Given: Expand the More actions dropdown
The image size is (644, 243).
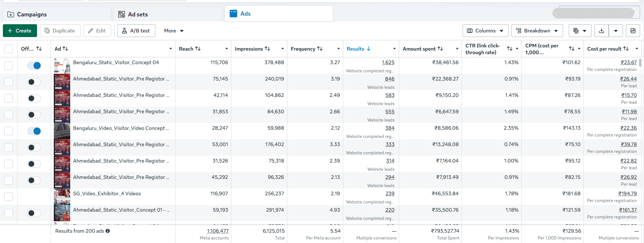Looking at the screenshot, I should (174, 31).
